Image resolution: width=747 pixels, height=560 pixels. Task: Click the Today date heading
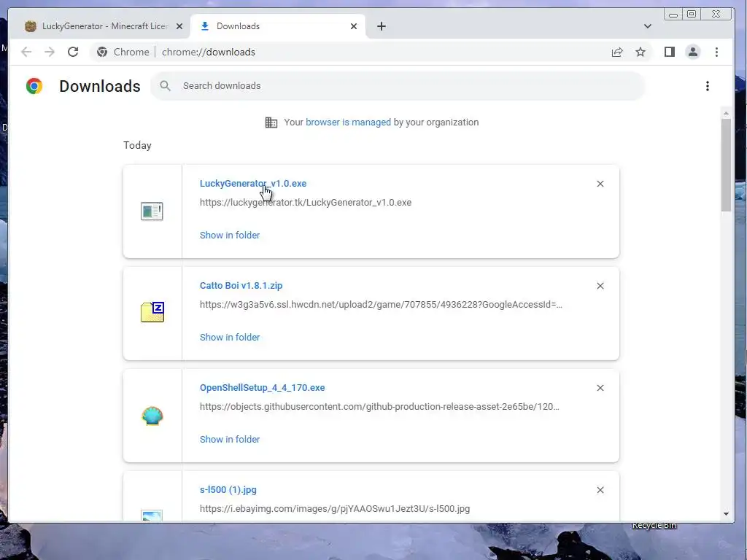(x=137, y=145)
